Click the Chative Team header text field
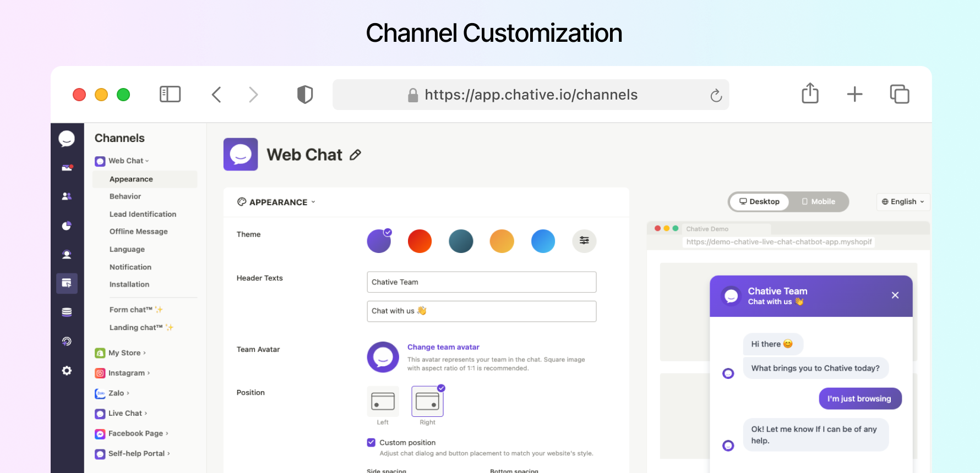This screenshot has width=980, height=473. click(x=482, y=282)
